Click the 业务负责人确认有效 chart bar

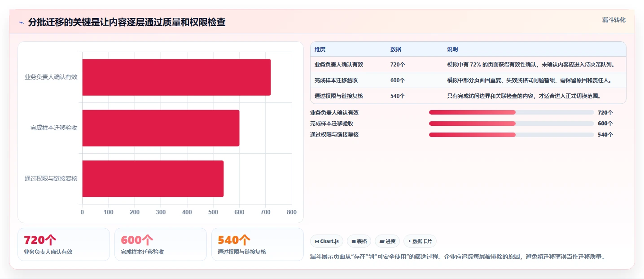[176, 77]
